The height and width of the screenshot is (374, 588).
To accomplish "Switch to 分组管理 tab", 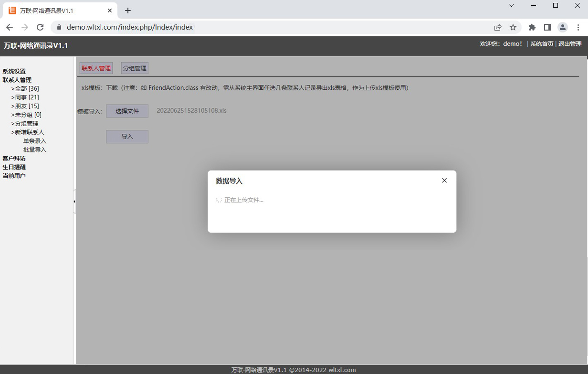I will pyautogui.click(x=135, y=68).
